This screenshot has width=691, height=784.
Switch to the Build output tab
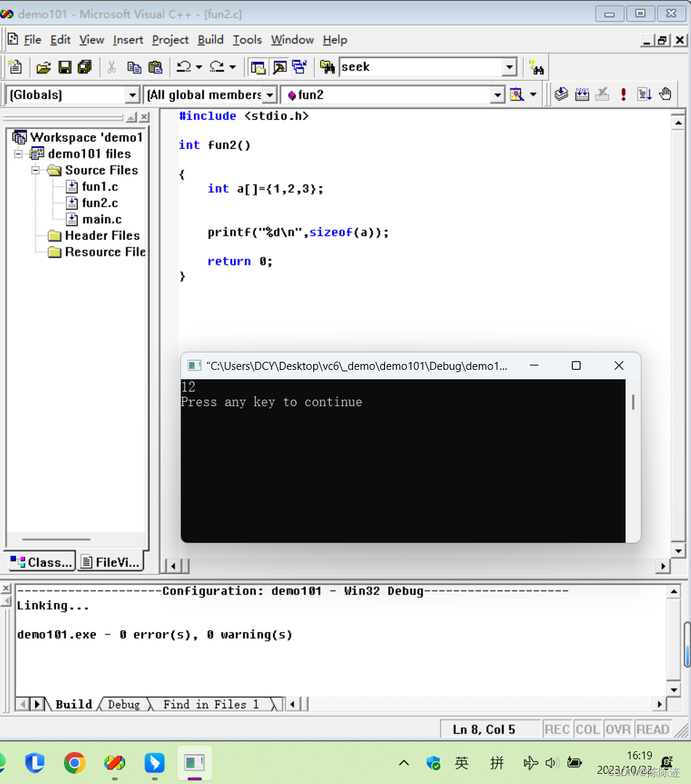click(x=74, y=704)
